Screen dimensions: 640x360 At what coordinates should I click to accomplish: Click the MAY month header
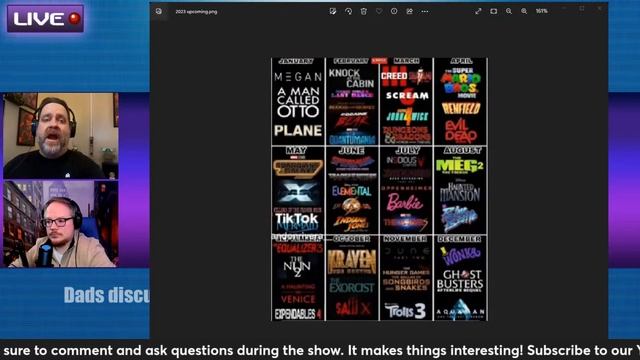pos(296,151)
